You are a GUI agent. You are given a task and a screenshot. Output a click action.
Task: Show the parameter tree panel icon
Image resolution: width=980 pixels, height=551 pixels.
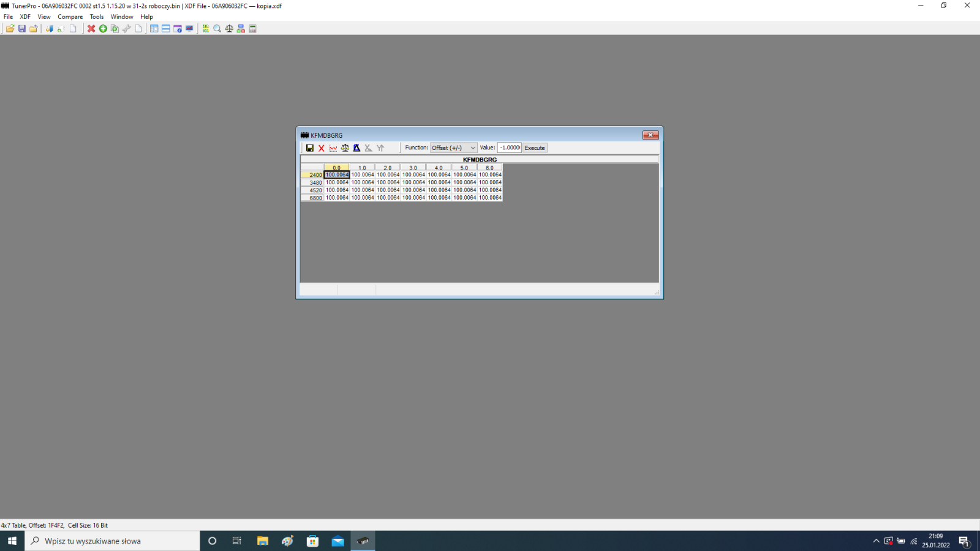tap(154, 29)
